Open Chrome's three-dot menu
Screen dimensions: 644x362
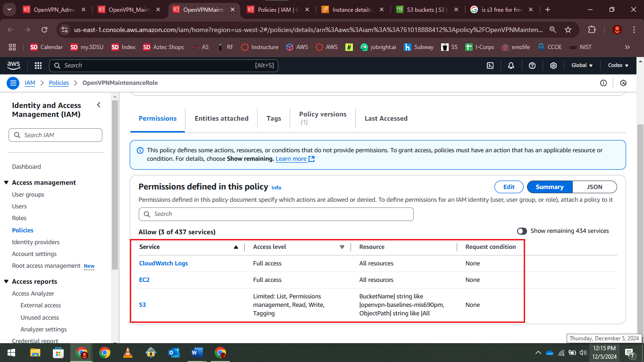click(633, 30)
